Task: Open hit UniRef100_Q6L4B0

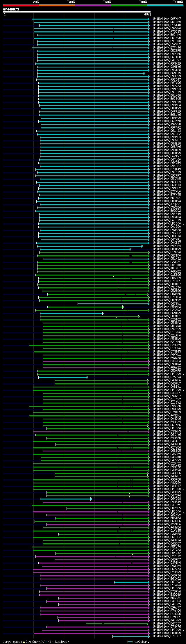Action: 167,22
